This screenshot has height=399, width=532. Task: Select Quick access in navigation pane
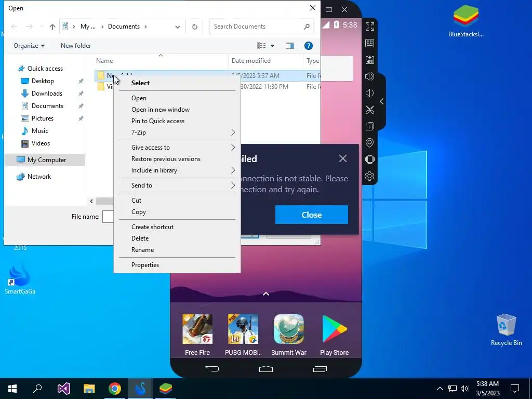tap(45, 69)
